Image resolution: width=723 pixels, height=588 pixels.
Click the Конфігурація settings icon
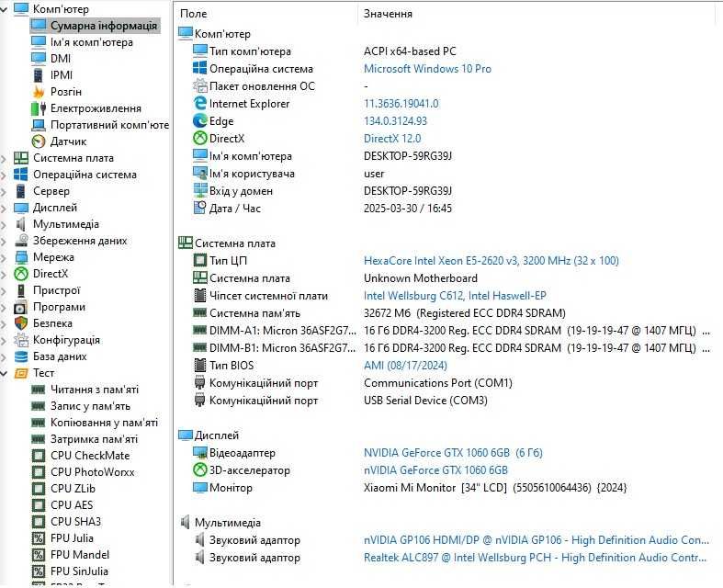click(21, 340)
